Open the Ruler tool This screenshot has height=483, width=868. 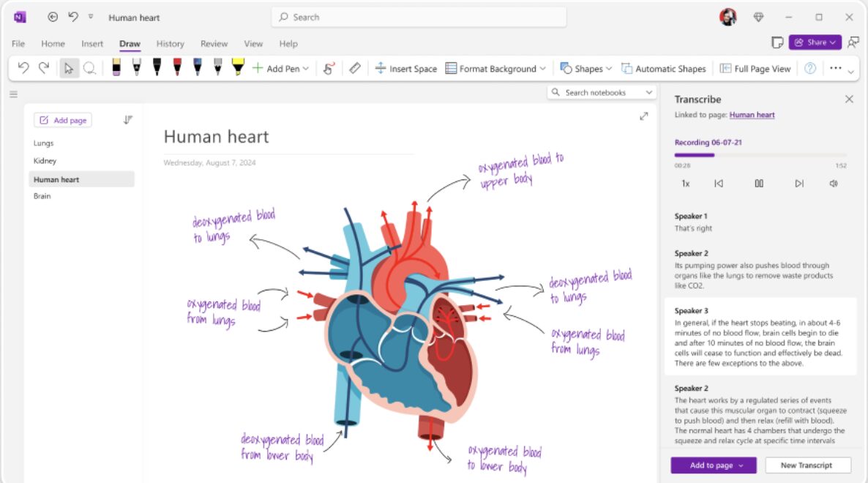(355, 68)
